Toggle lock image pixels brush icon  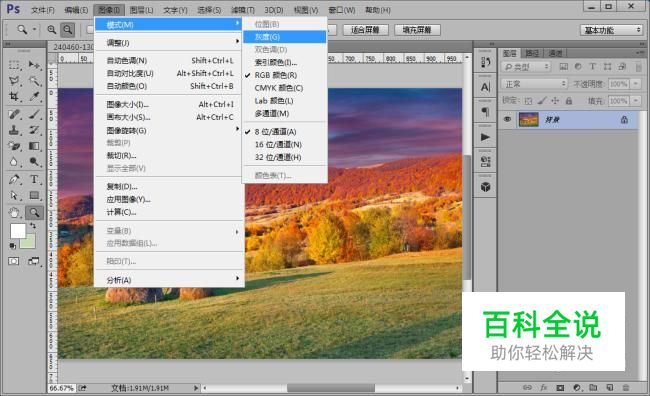tap(542, 101)
